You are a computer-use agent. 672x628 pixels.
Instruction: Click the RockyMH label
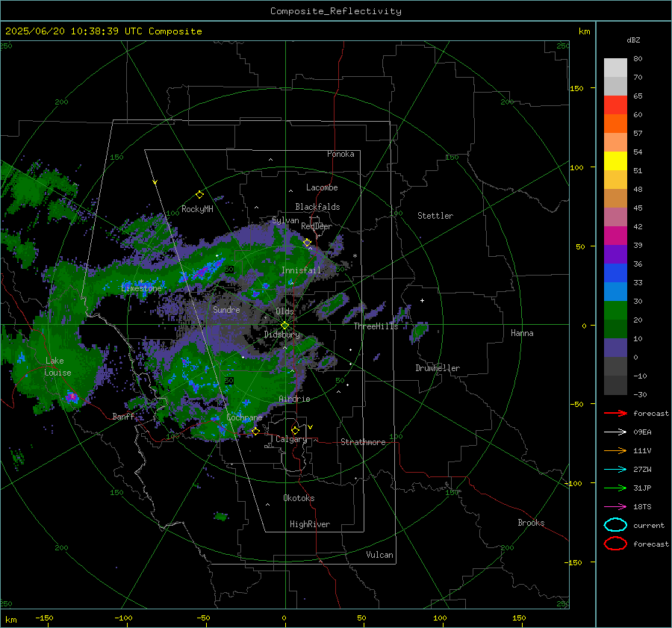click(x=197, y=209)
